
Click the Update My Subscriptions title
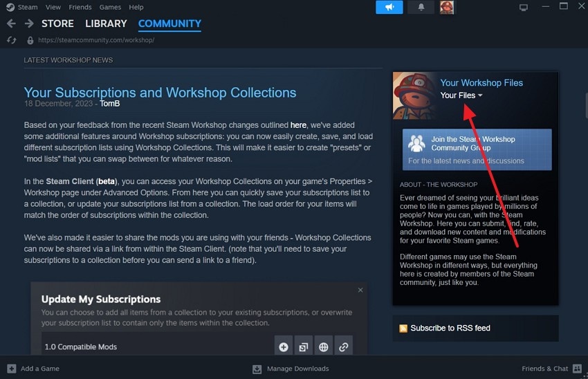click(101, 299)
